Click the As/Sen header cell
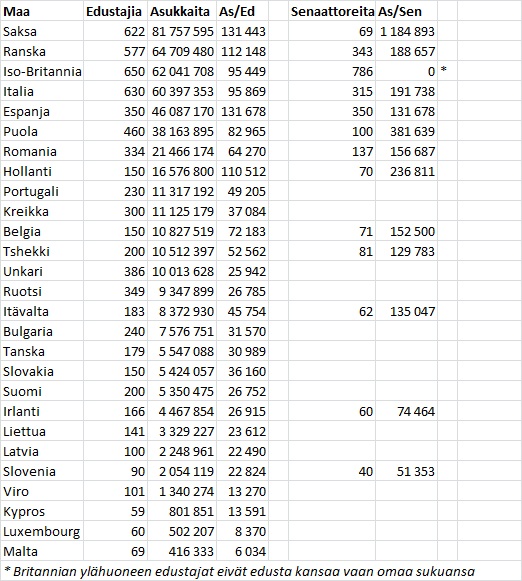 tap(406, 11)
